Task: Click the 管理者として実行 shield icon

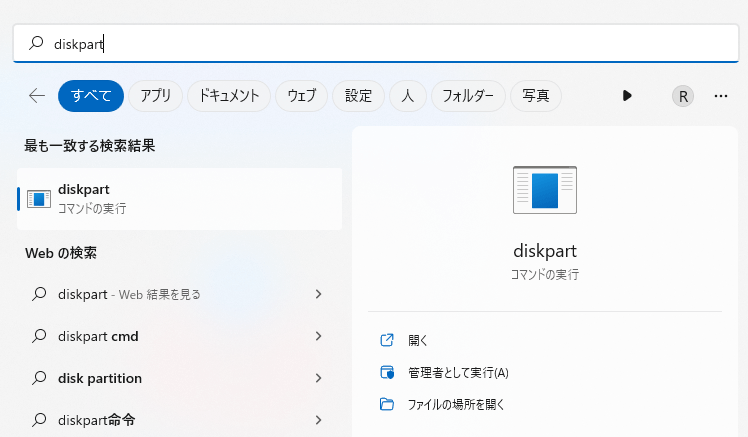Action: tap(387, 373)
